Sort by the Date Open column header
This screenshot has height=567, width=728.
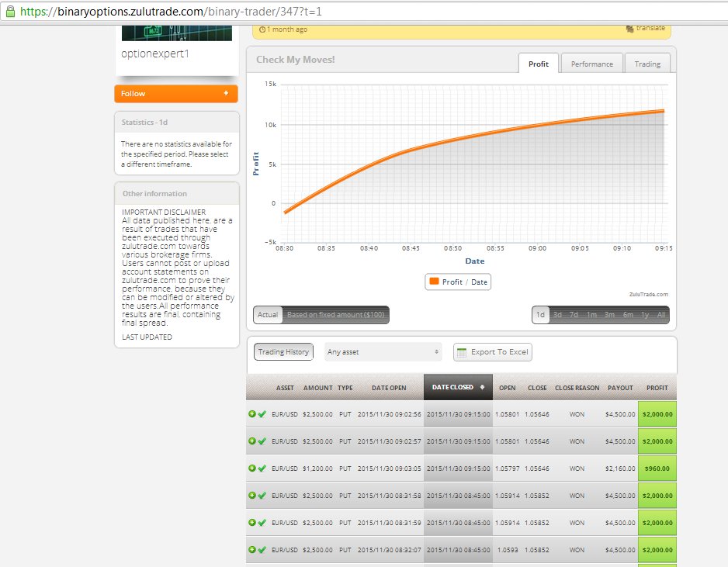tap(389, 388)
